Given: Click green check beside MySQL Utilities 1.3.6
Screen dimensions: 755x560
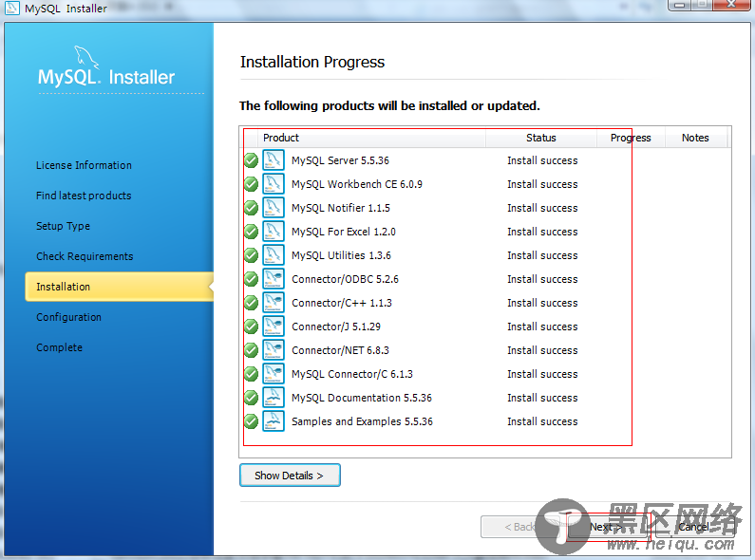Looking at the screenshot, I should pyautogui.click(x=251, y=255).
